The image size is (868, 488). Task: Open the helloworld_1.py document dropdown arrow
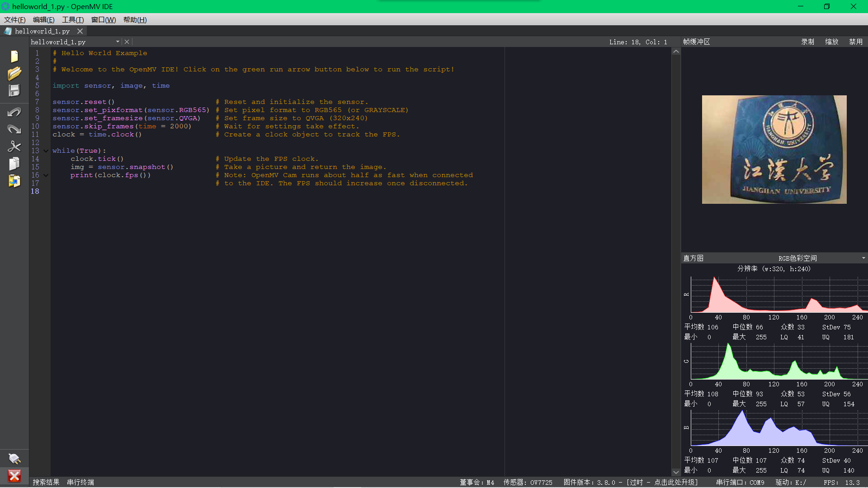[x=118, y=42]
